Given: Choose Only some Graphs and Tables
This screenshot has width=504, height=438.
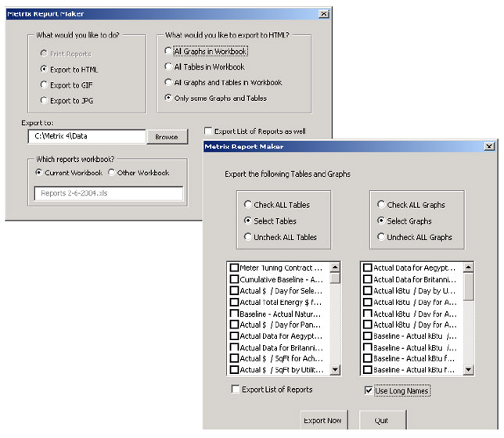Looking at the screenshot, I should coord(167,98).
